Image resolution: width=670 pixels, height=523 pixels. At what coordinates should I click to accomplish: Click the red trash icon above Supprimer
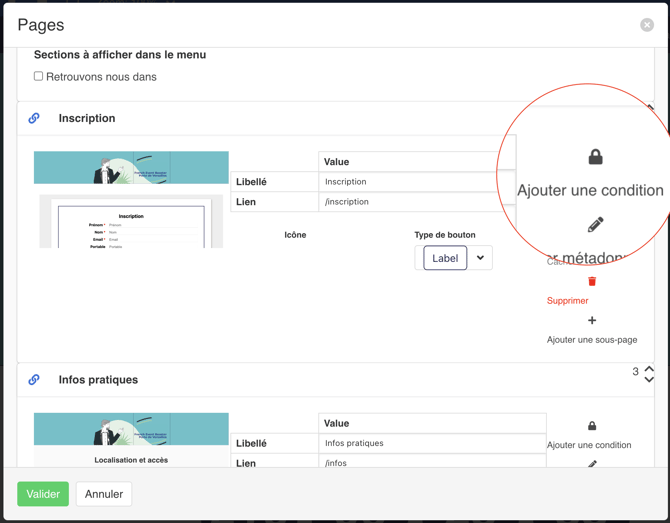pos(592,282)
